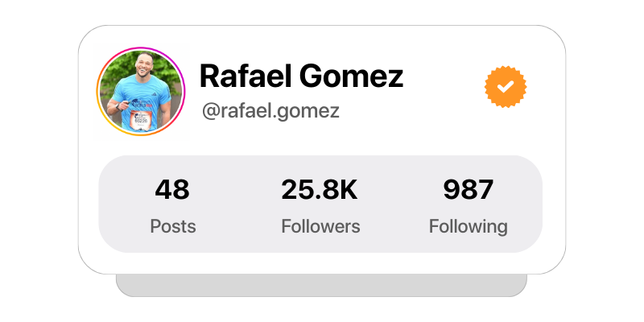Click the runner's face in the avatar

143,66
